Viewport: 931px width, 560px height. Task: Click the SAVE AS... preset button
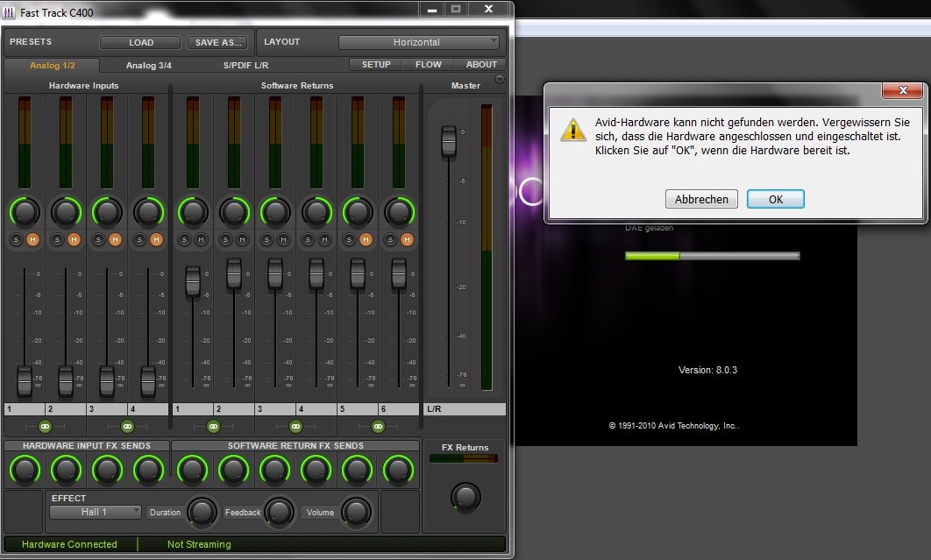[218, 42]
